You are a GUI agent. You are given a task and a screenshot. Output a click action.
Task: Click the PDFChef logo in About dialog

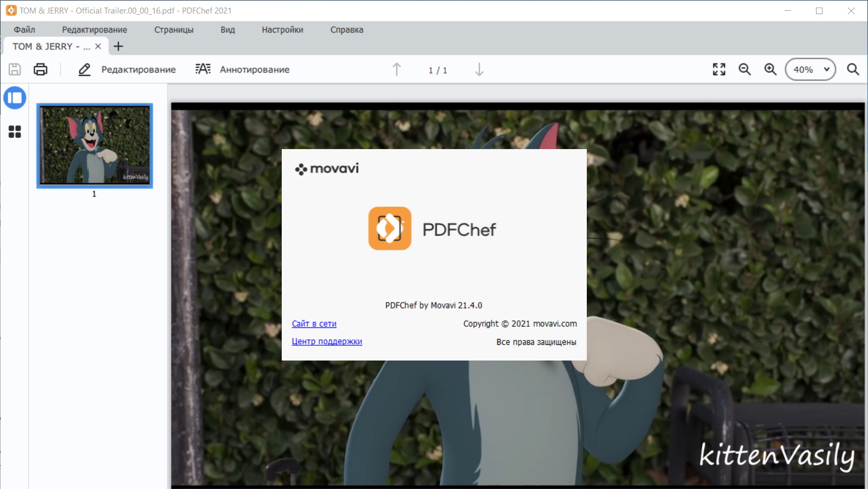pos(432,228)
